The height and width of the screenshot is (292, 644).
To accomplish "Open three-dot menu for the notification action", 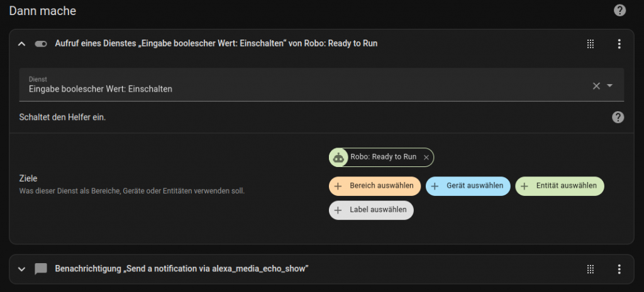I will click(619, 269).
